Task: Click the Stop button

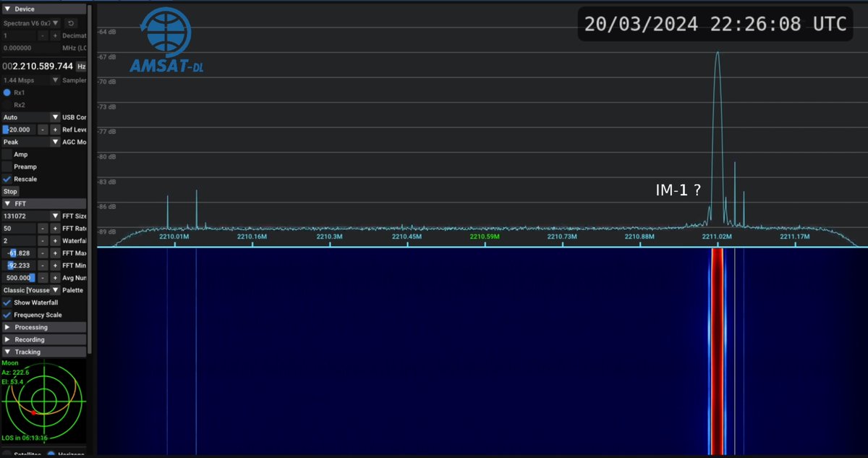Action: pyautogui.click(x=10, y=192)
